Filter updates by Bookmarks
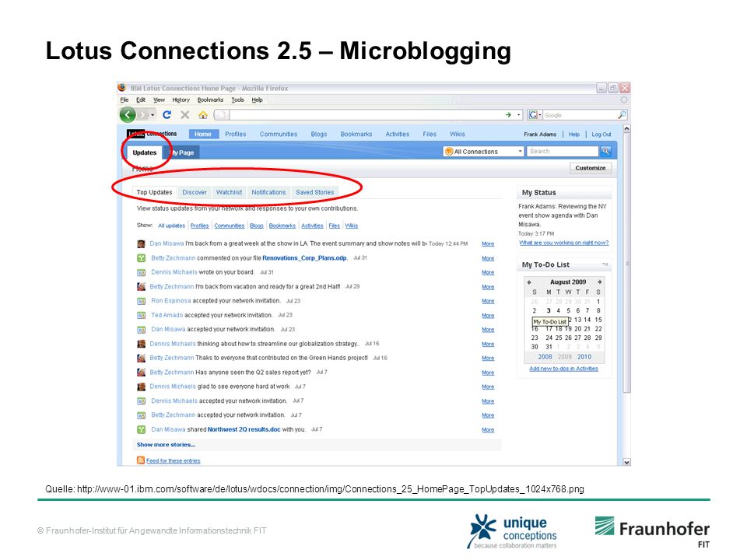Image resolution: width=747 pixels, height=560 pixels. (282, 226)
